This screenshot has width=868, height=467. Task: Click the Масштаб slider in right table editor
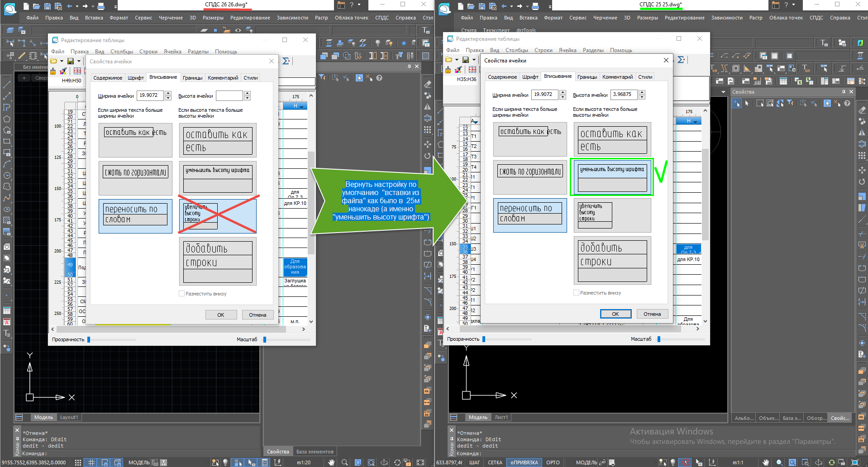tap(659, 339)
